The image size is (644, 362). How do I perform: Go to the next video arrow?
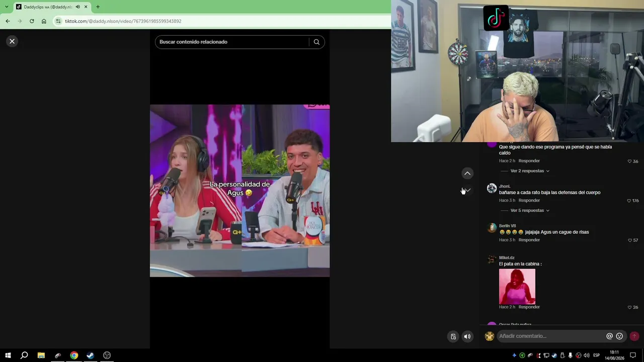(467, 190)
